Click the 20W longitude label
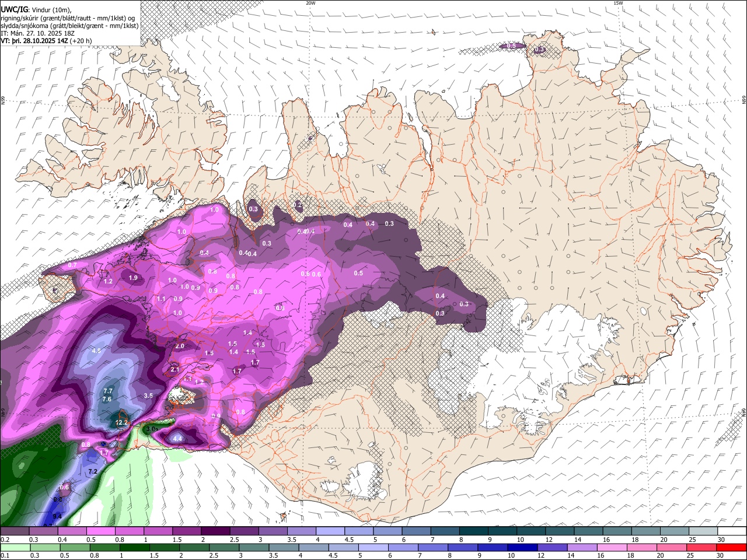This screenshot has height=560, width=747. [310, 3]
